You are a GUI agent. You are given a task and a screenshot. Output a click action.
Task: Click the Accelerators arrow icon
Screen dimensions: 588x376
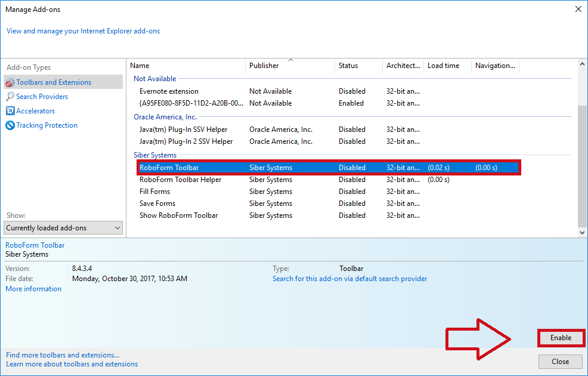tap(10, 110)
